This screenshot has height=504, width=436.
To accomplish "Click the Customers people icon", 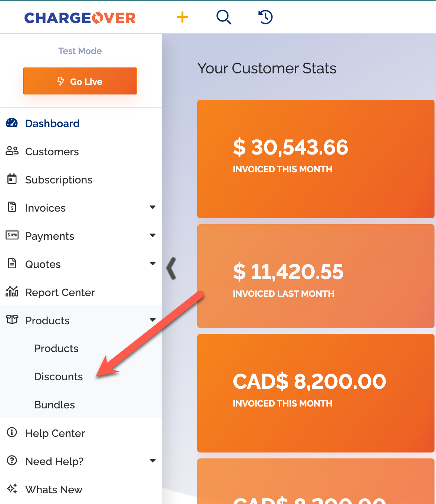I will click(x=12, y=151).
